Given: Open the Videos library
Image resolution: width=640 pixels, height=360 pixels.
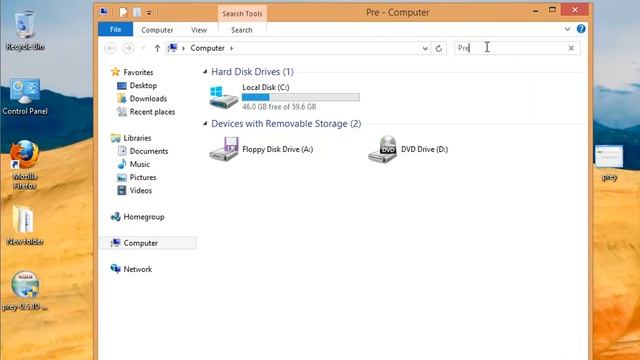Looking at the screenshot, I should (x=141, y=190).
